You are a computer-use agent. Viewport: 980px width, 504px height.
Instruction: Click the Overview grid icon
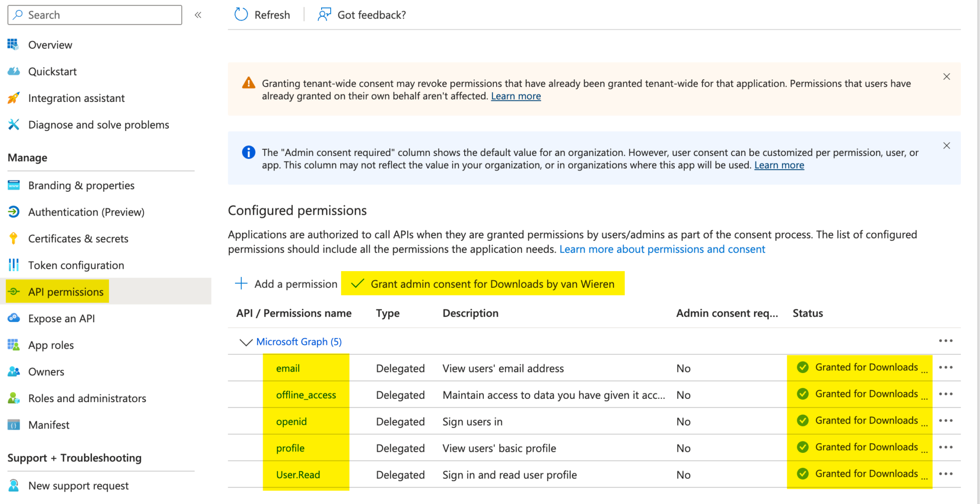13,44
